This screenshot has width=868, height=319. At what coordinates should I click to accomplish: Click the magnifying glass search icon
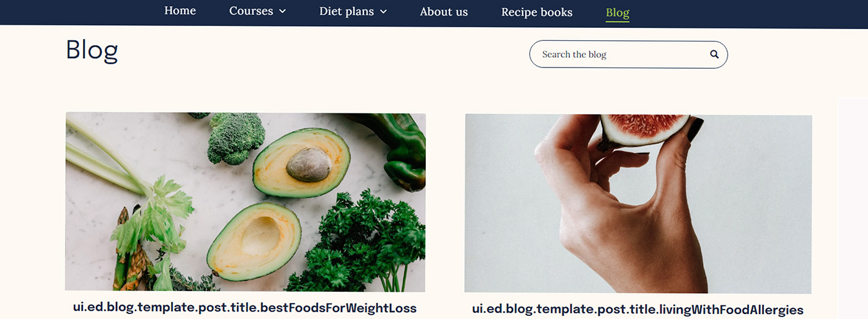point(714,55)
